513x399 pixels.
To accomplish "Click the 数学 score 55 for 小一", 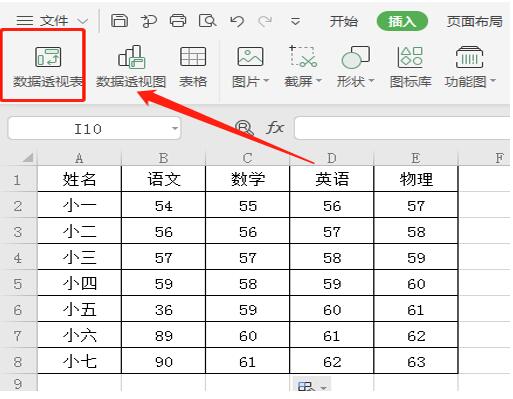I will [x=248, y=205].
